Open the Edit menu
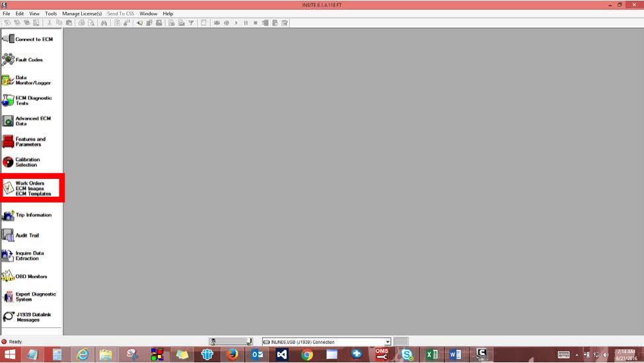644x363 pixels. click(x=20, y=14)
